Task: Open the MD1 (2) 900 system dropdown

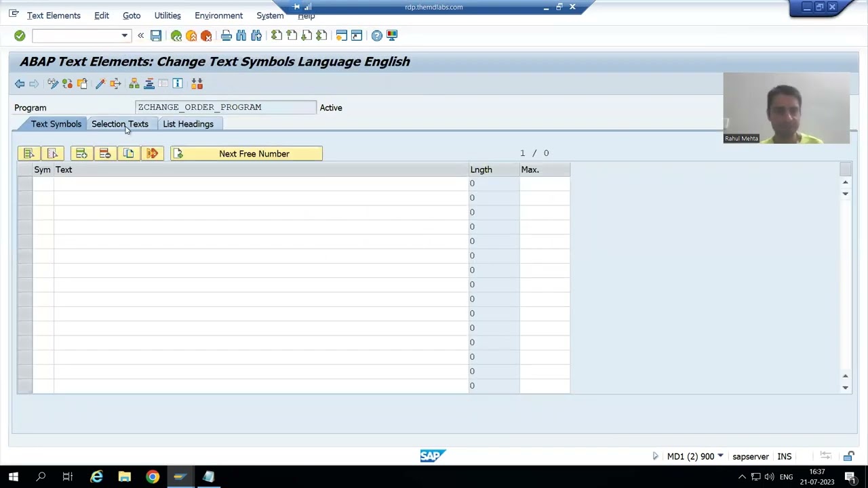Action: [x=720, y=456]
